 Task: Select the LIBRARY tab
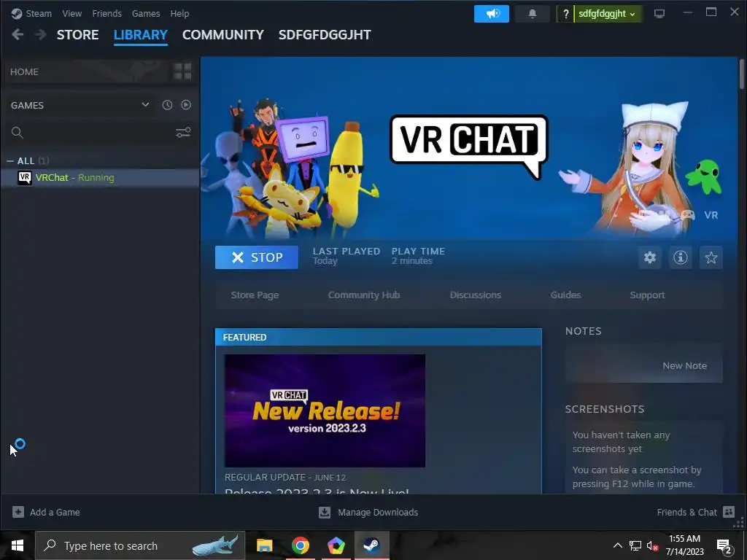click(x=141, y=35)
